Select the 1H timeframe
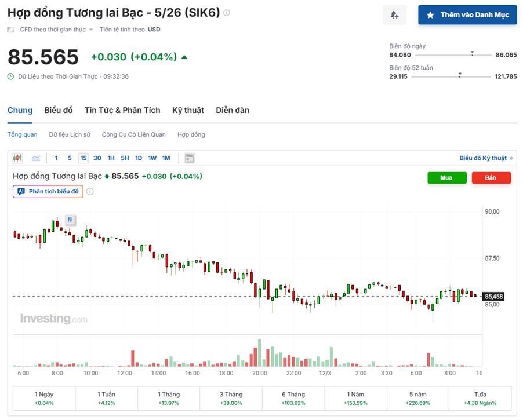 (x=112, y=158)
